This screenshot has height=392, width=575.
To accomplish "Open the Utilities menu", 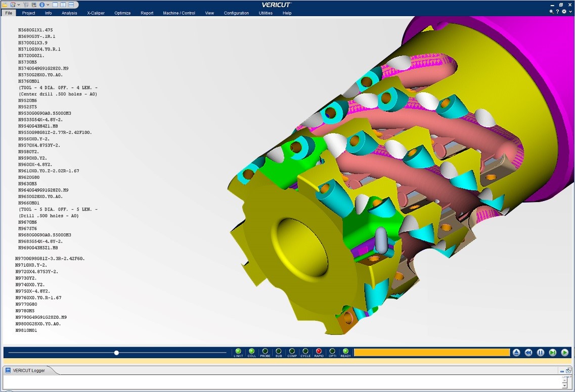I will [x=266, y=13].
